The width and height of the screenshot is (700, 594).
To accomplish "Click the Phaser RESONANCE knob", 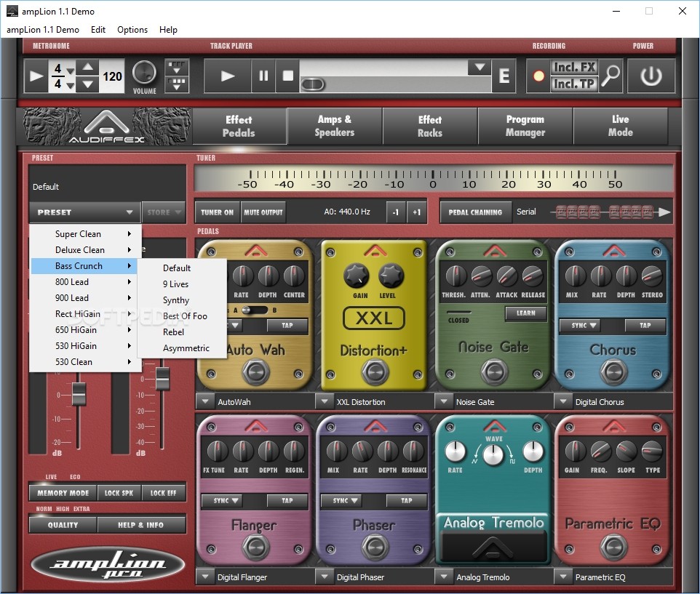I will pyautogui.click(x=413, y=451).
